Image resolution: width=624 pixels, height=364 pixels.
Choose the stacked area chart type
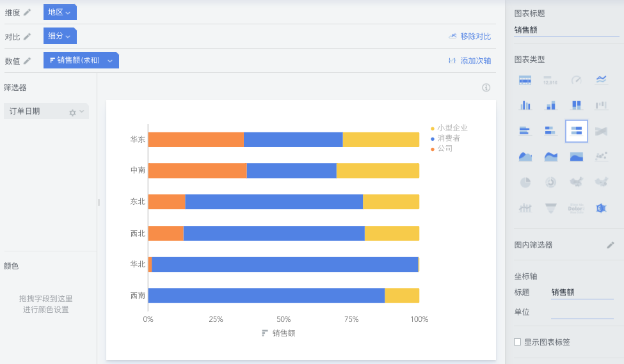coord(551,156)
